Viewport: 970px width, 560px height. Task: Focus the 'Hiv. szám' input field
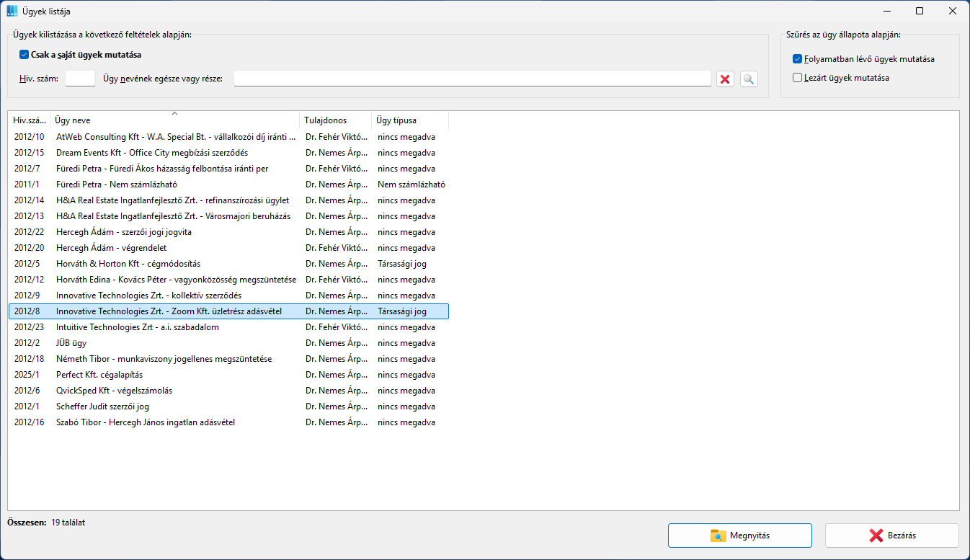pos(80,79)
